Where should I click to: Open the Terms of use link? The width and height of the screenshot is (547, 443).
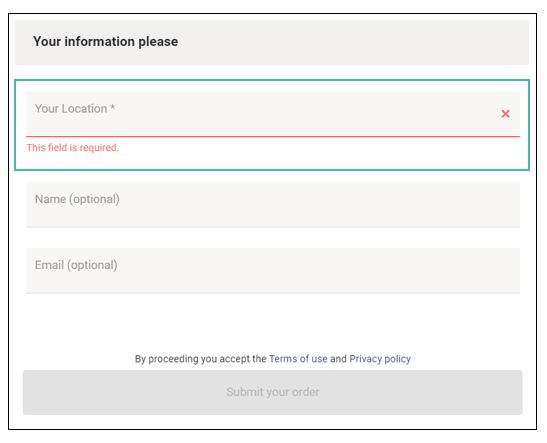298,359
